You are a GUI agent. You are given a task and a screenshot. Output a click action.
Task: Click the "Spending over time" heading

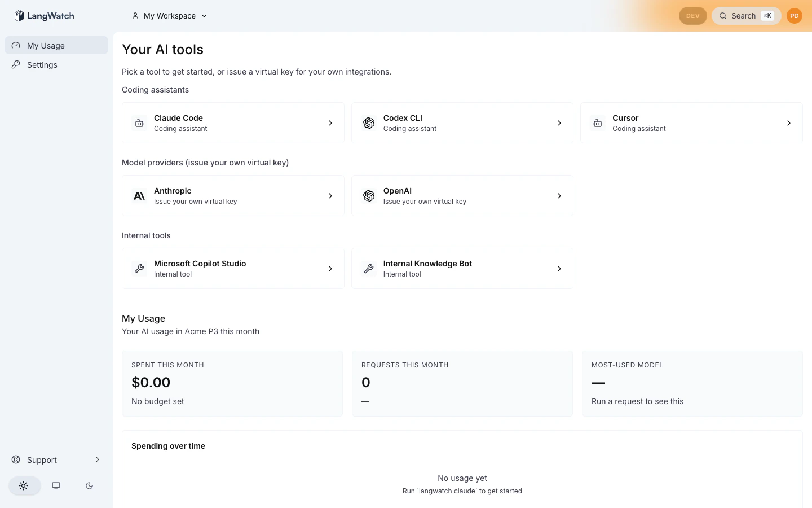[168, 446]
